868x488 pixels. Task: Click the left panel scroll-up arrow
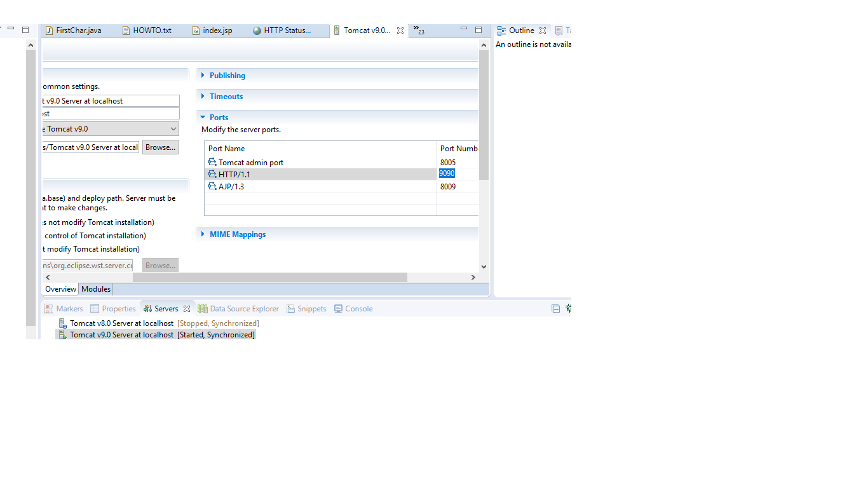pyautogui.click(x=31, y=45)
